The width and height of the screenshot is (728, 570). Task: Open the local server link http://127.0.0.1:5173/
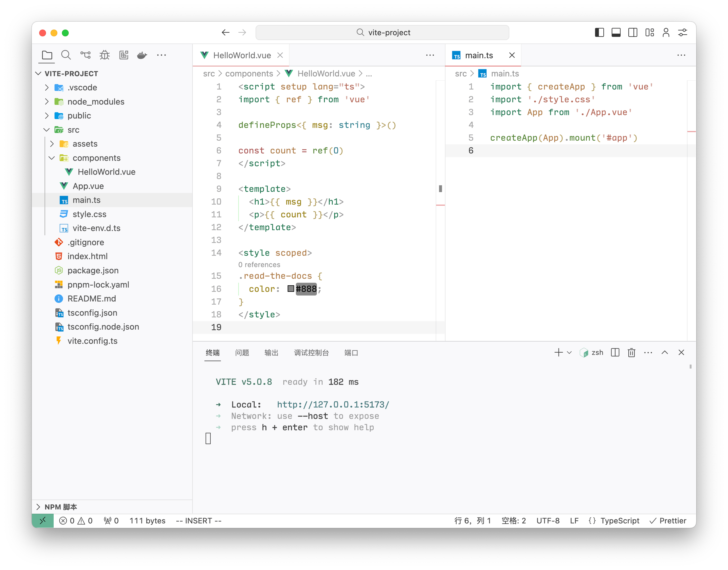coord(333,404)
